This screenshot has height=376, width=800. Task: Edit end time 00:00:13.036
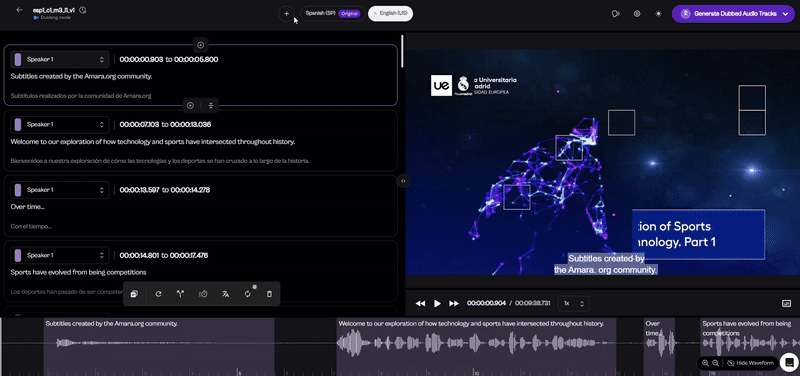tap(190, 124)
